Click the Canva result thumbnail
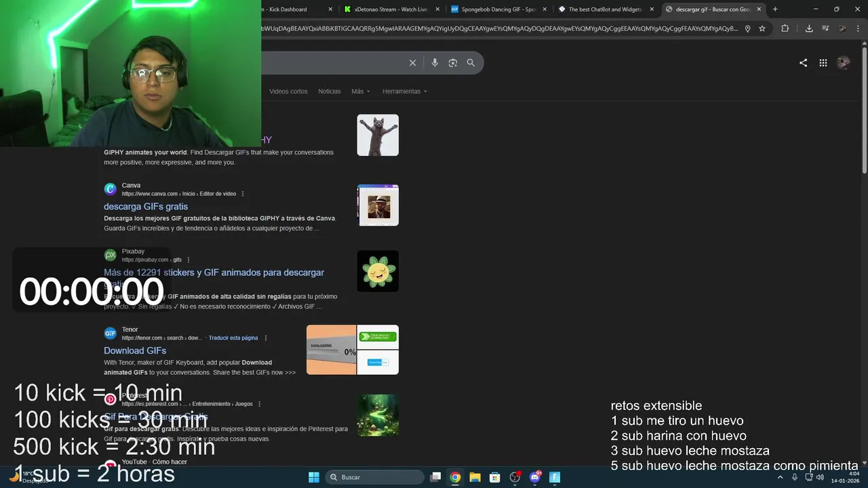Viewport: 868px width, 488px height. coord(378,205)
